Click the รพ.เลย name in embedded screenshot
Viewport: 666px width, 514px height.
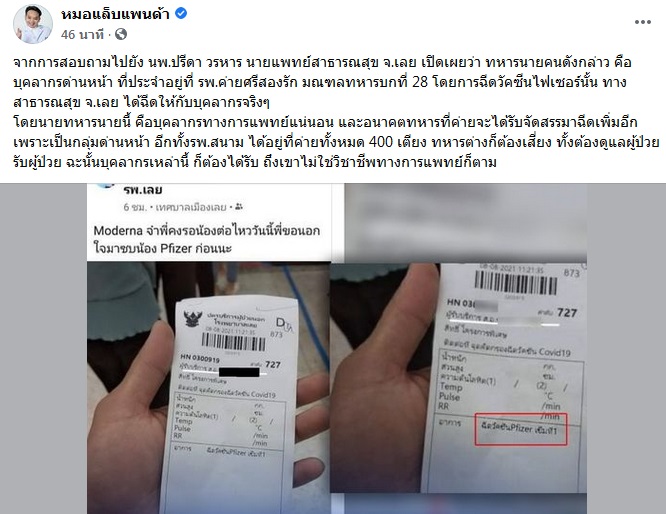click(143, 190)
